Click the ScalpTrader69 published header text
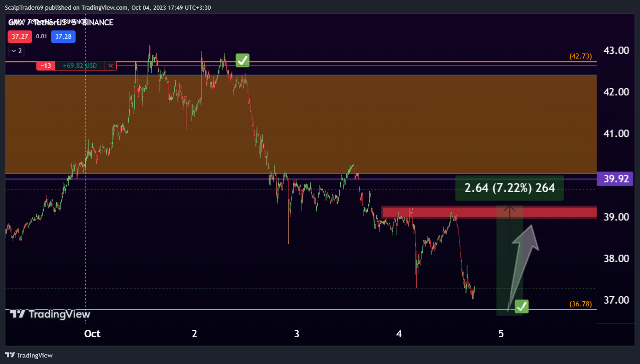The height and width of the screenshot is (364, 640). pyautogui.click(x=108, y=7)
